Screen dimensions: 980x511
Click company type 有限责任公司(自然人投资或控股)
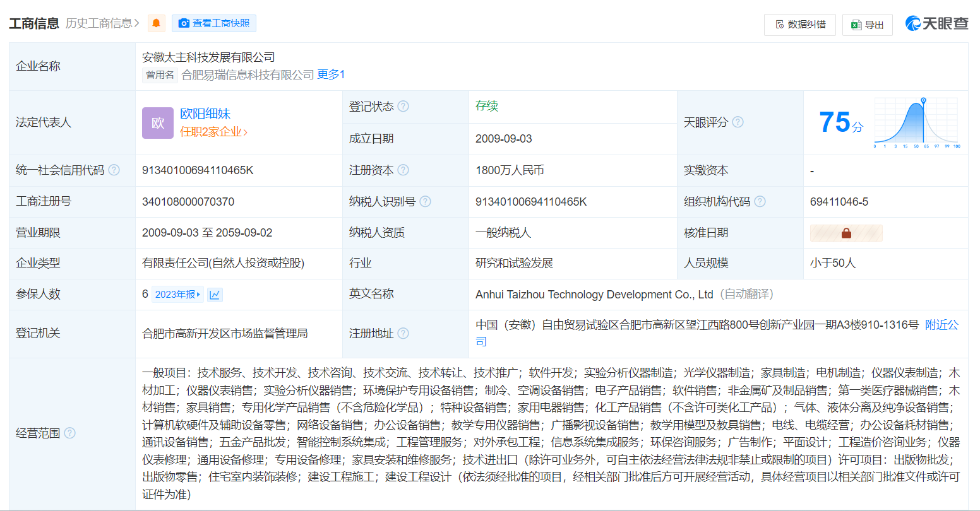point(224,263)
